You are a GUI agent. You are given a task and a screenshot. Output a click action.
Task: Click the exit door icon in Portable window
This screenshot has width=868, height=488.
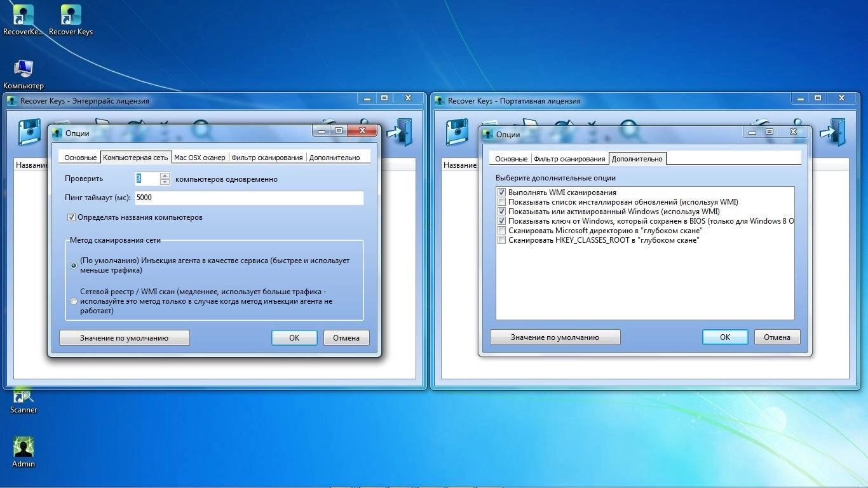833,132
